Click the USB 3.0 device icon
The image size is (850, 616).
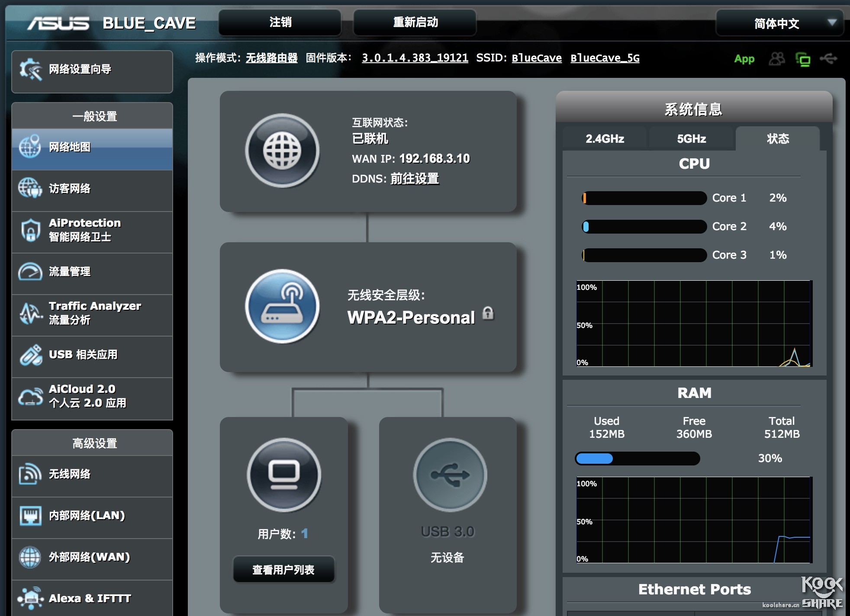pyautogui.click(x=450, y=475)
